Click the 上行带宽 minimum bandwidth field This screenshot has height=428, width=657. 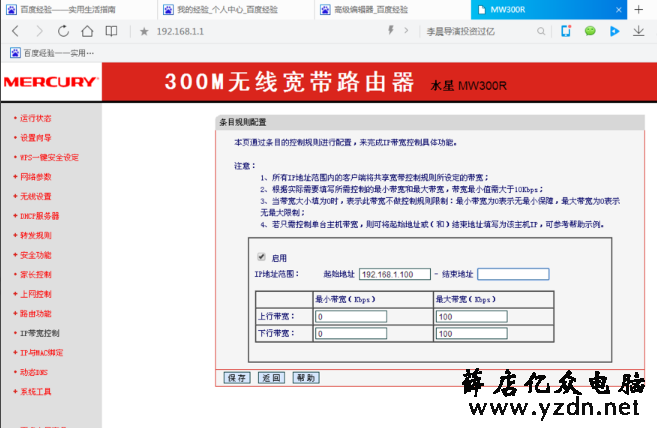(351, 316)
